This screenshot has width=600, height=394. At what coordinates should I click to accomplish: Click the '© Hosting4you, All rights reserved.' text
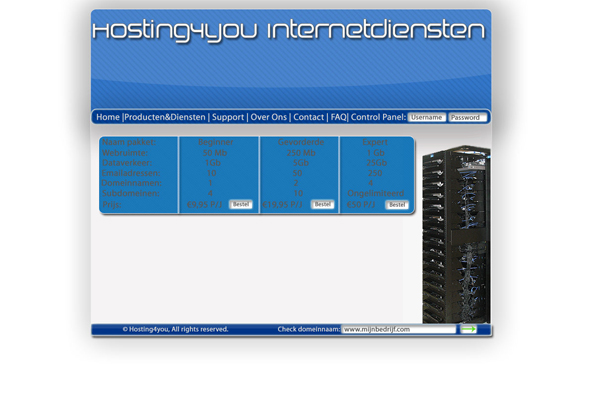(x=175, y=329)
